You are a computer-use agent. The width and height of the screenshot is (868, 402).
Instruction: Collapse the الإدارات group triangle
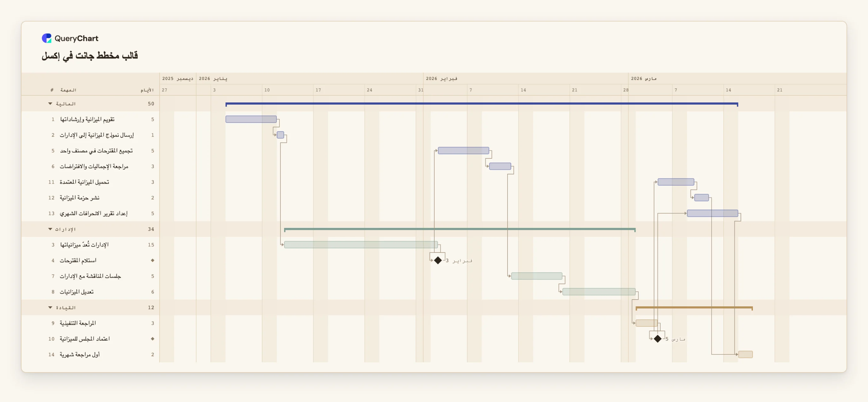(x=50, y=229)
